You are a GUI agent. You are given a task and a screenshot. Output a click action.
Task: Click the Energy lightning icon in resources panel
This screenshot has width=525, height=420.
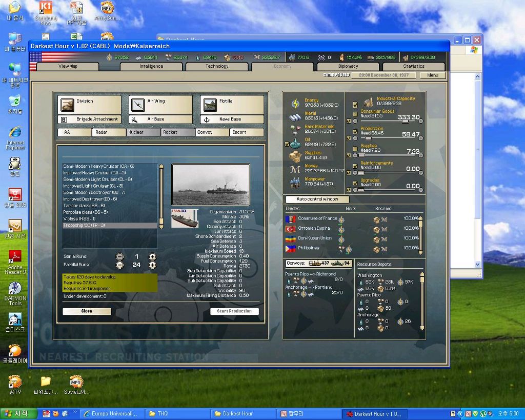click(295, 104)
